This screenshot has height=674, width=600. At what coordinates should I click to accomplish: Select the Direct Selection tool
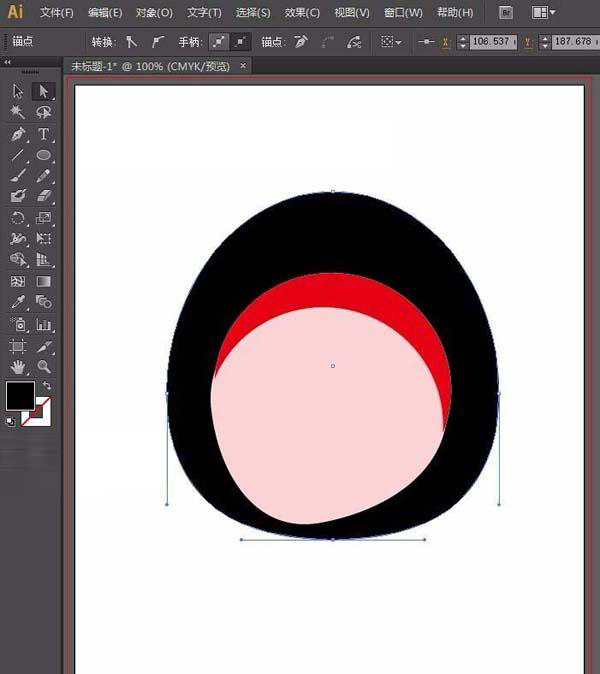pos(44,91)
